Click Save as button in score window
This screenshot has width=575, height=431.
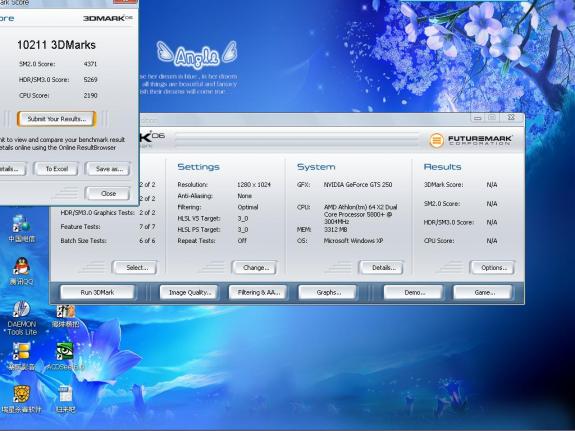click(x=109, y=169)
